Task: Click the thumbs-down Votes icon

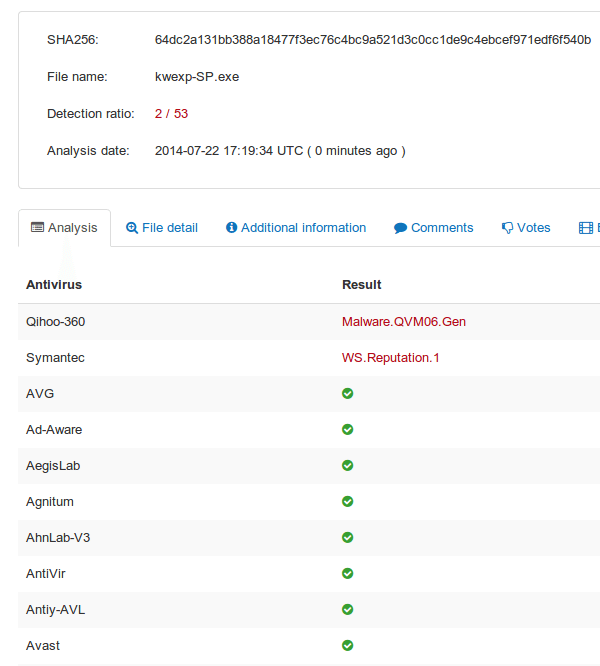Action: 507,228
